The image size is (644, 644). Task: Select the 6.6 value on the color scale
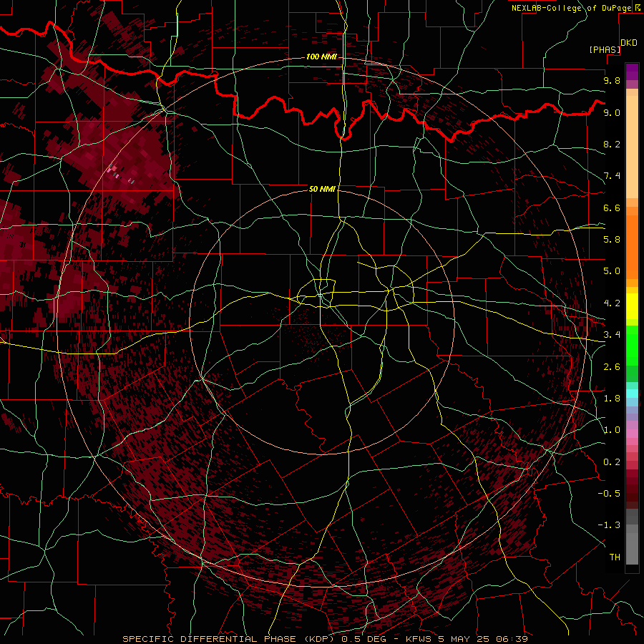pos(612,208)
